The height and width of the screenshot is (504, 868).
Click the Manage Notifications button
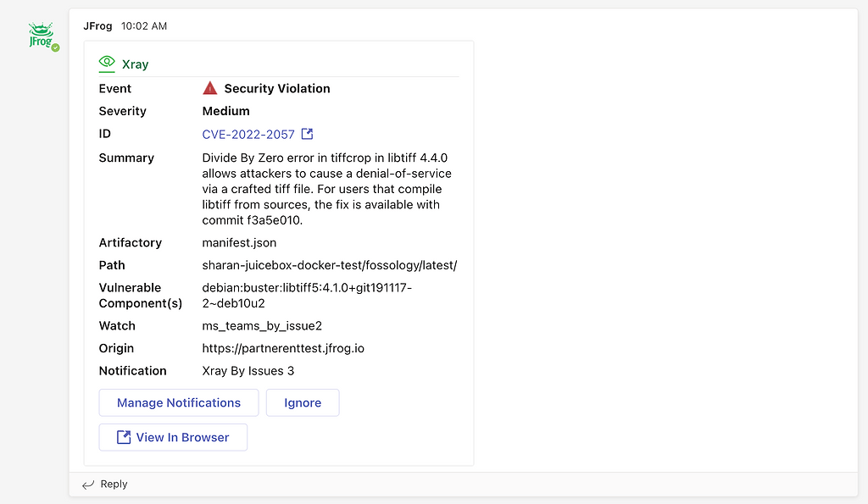tap(178, 402)
